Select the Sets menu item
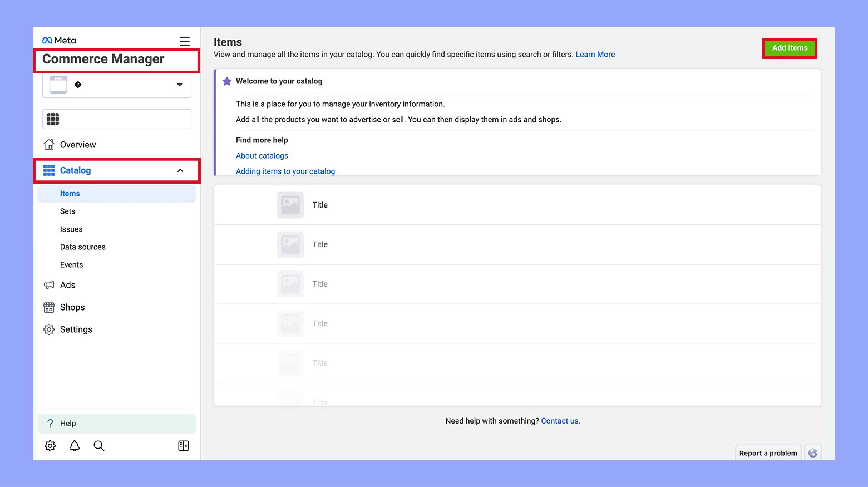Screen dimensions: 868x487 coord(67,211)
